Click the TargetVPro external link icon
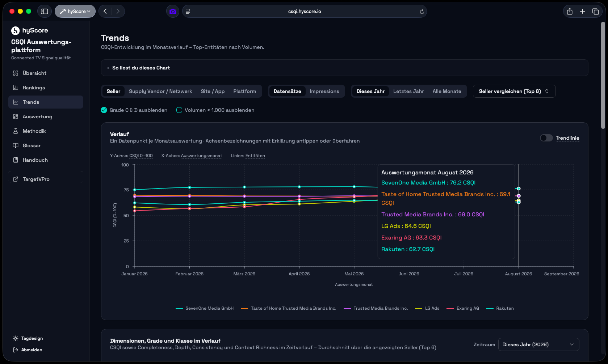The width and height of the screenshot is (608, 364). pyautogui.click(x=16, y=179)
